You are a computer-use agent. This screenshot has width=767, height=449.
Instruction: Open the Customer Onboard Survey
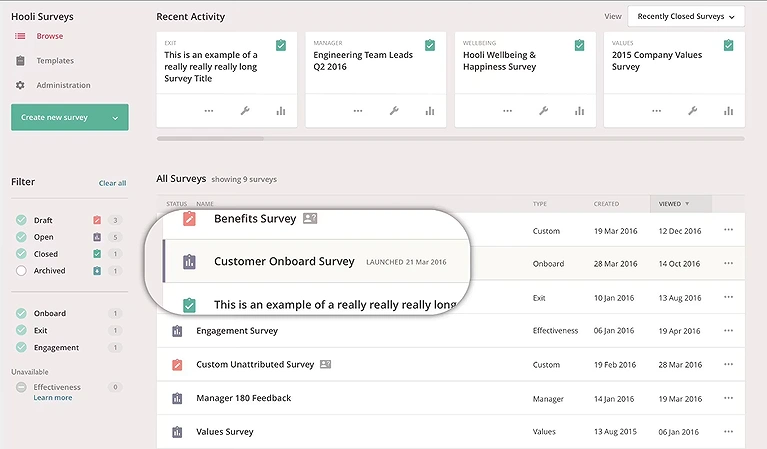click(x=284, y=261)
